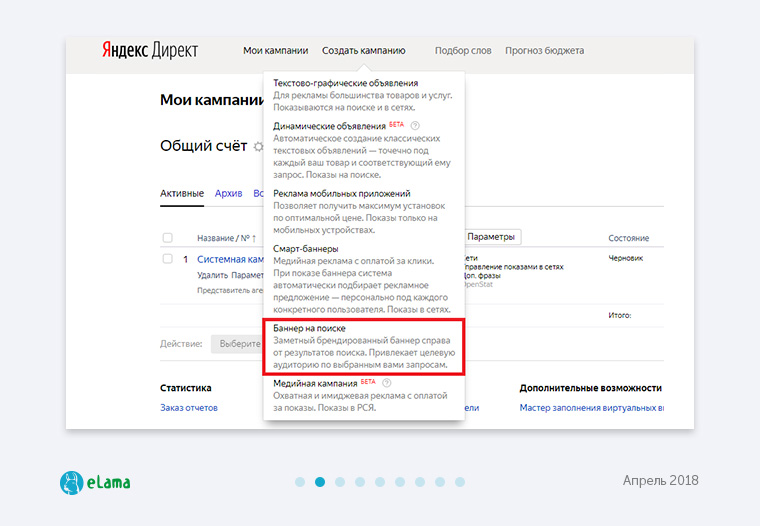Open the Создать кампанию menu

363,51
